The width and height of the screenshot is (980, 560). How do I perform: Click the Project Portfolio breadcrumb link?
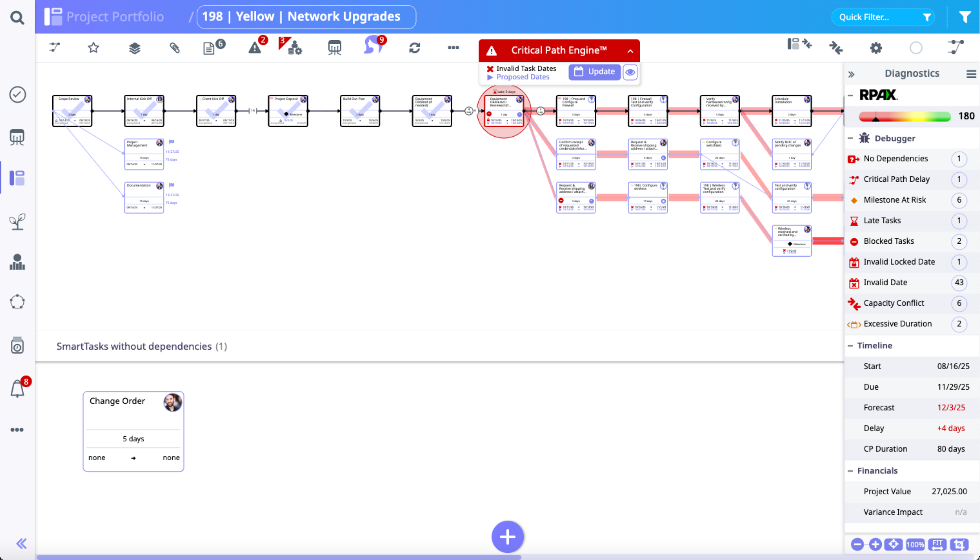[x=115, y=16]
